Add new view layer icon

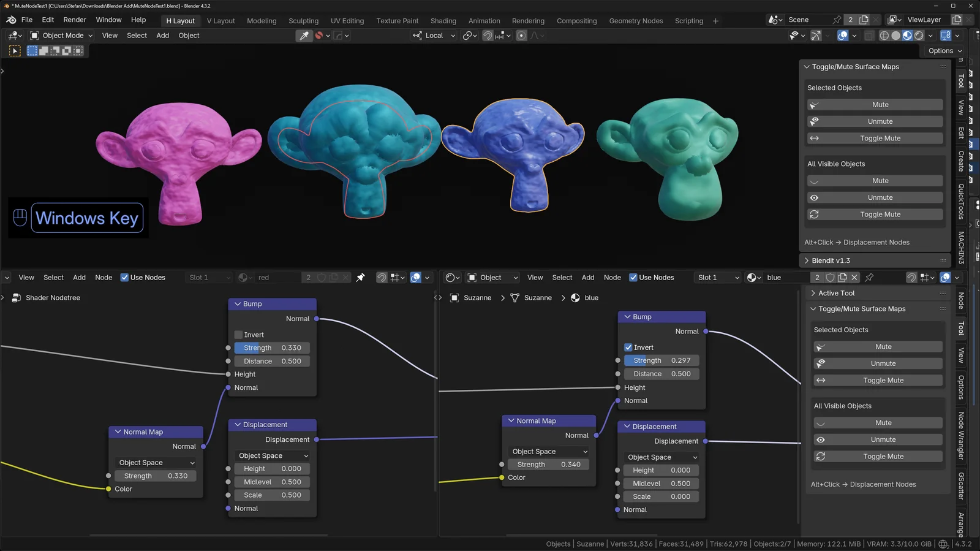tap(957, 20)
